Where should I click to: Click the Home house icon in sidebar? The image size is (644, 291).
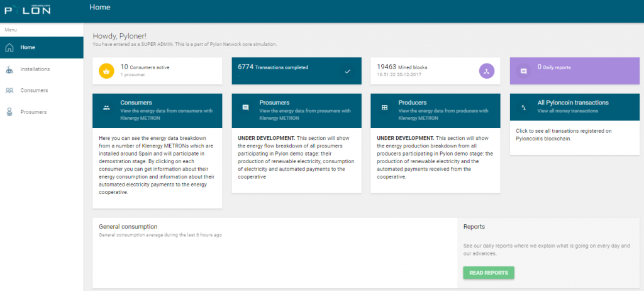[x=9, y=47]
